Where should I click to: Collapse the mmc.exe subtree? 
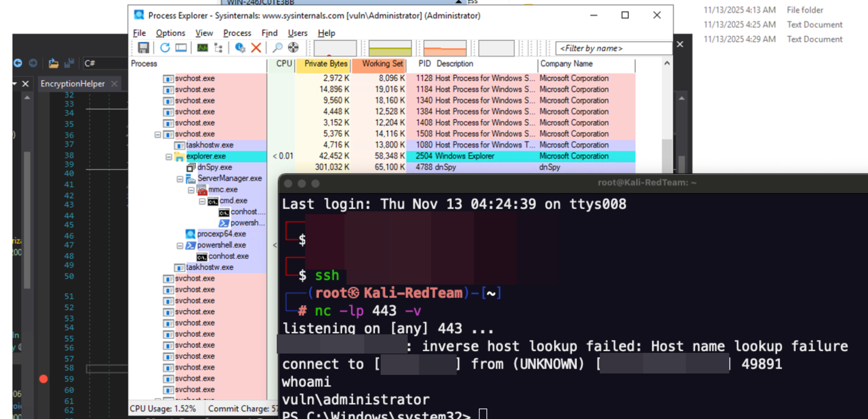pos(191,190)
